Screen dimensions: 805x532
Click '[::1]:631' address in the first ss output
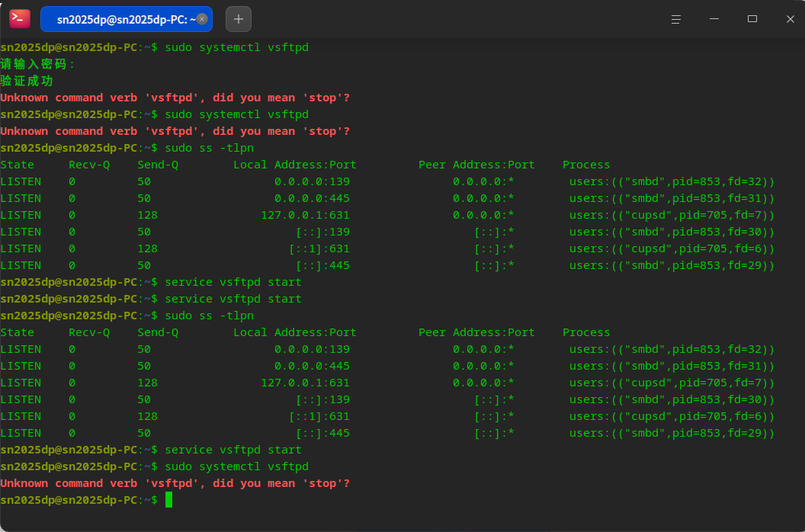tap(319, 248)
